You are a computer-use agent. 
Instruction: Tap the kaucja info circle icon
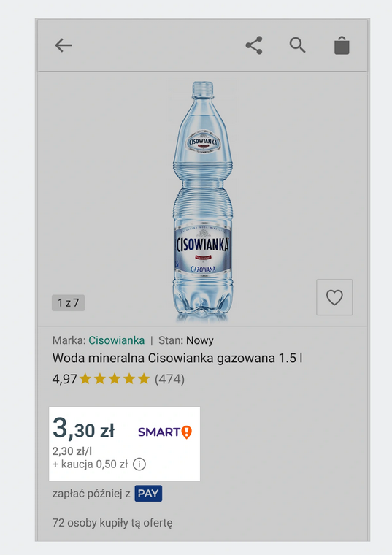click(x=139, y=464)
